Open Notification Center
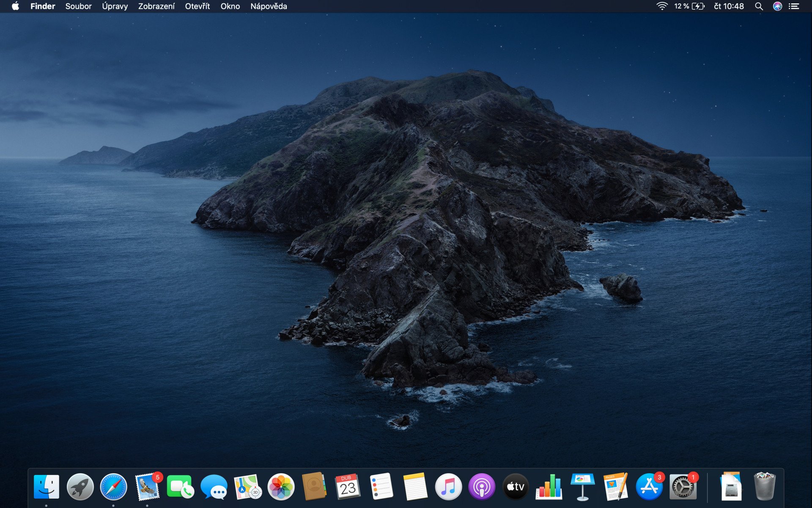Image resolution: width=812 pixels, height=508 pixels. 794,6
